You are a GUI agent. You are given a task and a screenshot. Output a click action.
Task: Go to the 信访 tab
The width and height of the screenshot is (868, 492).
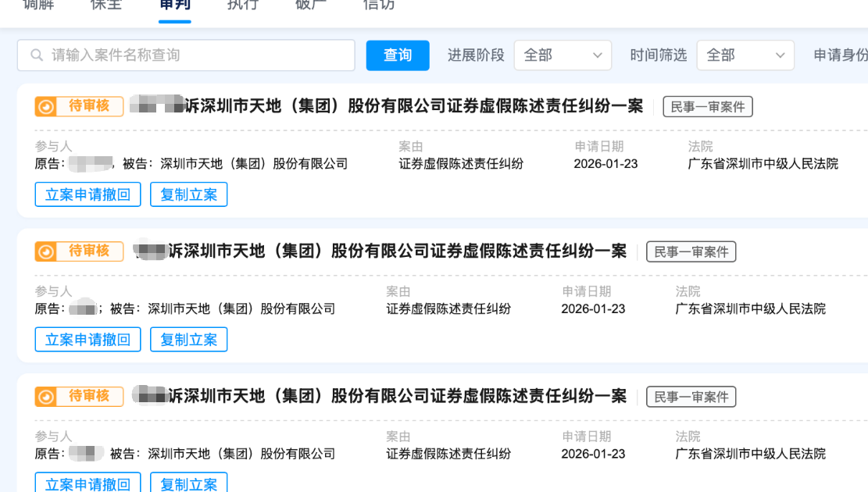click(379, 5)
